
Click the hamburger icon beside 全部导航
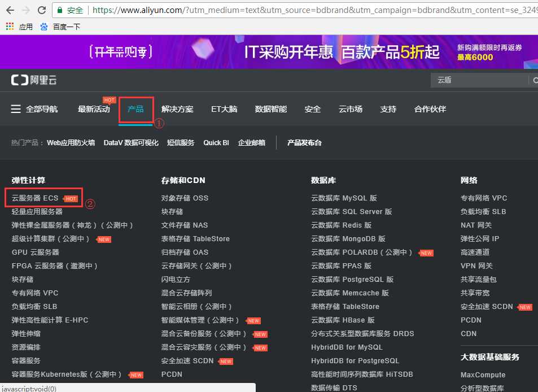[x=14, y=108]
